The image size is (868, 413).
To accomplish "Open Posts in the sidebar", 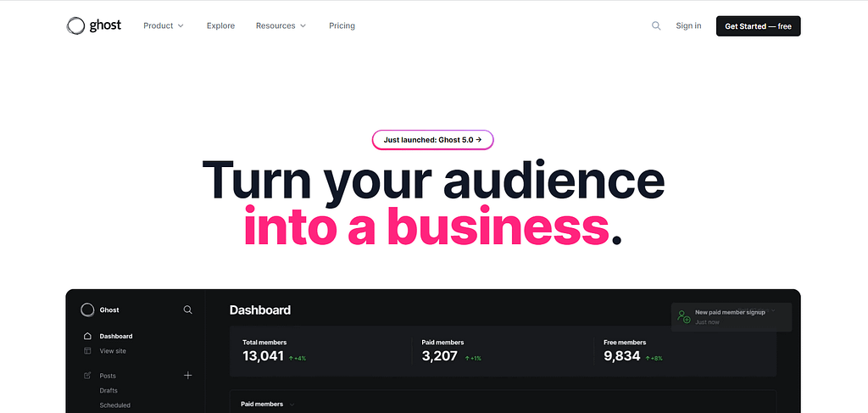I will (108, 376).
